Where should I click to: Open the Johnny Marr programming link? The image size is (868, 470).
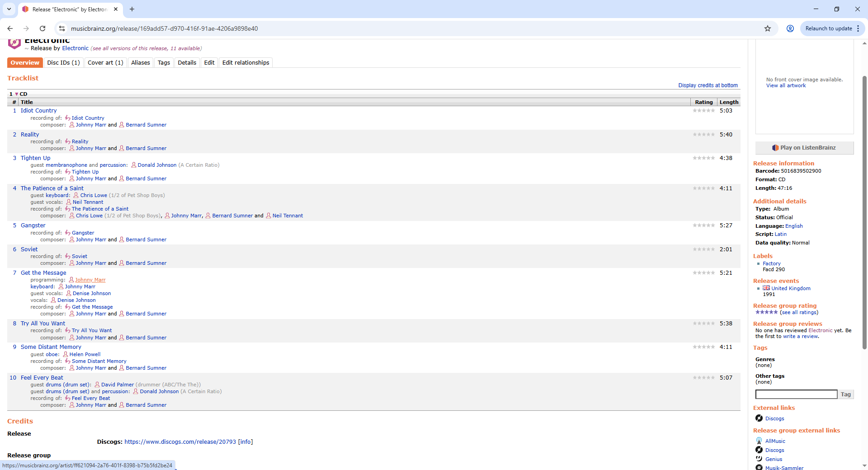tap(90, 280)
